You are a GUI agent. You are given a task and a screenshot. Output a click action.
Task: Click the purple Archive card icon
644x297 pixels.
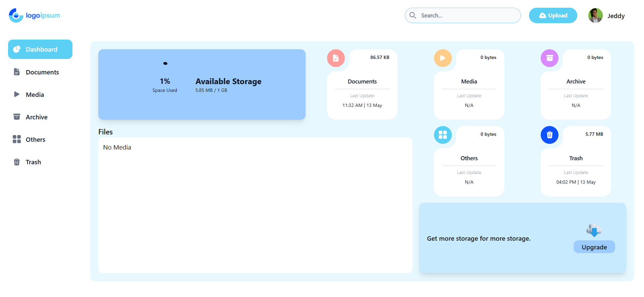tap(549, 58)
